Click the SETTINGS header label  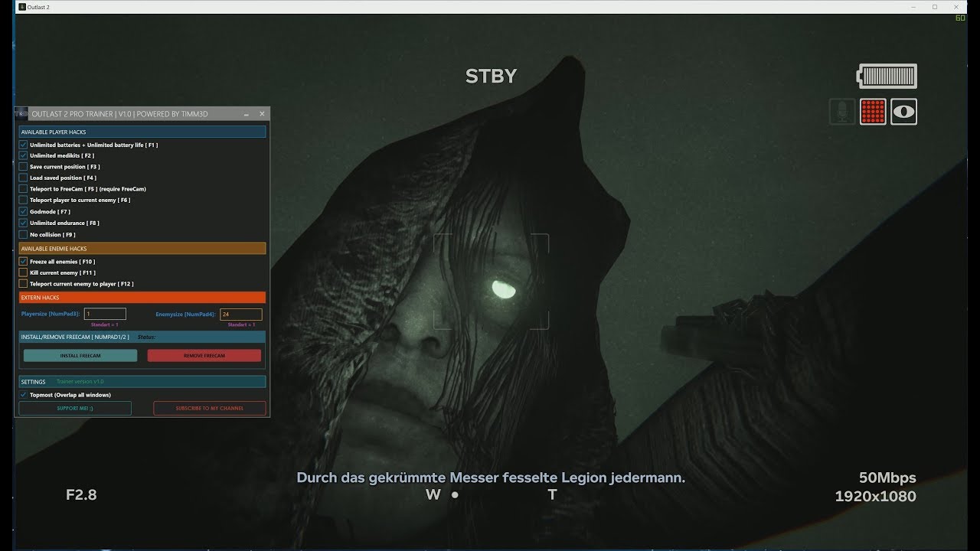(x=34, y=382)
